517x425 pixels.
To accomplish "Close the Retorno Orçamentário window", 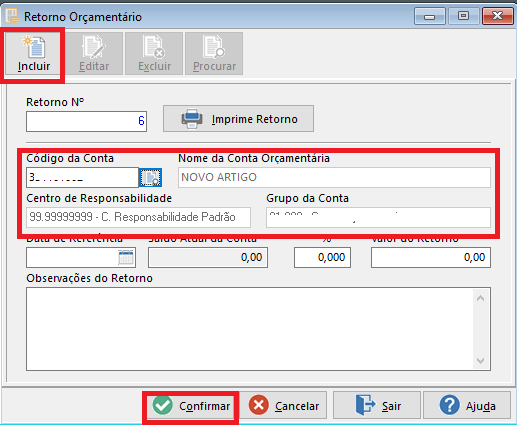I will (498, 16).
